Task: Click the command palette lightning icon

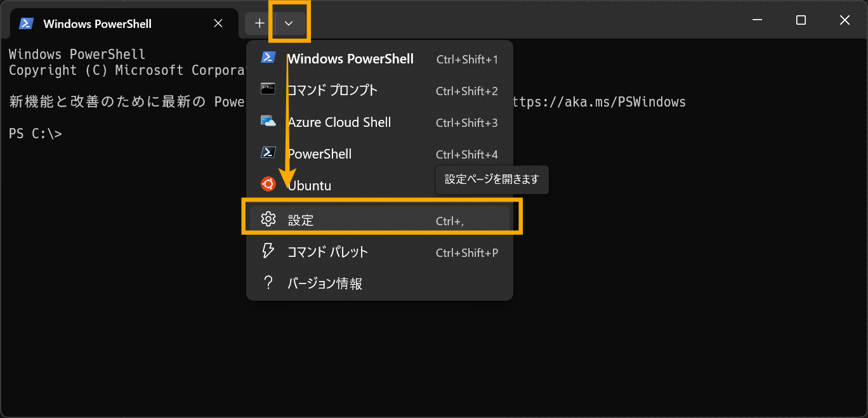Action: pyautogui.click(x=268, y=251)
